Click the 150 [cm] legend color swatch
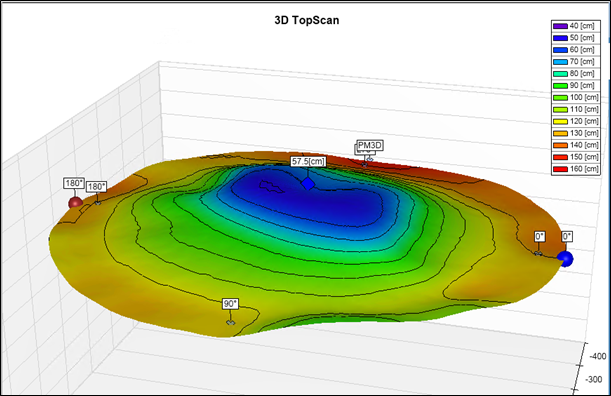This screenshot has width=611, height=396. (560, 157)
